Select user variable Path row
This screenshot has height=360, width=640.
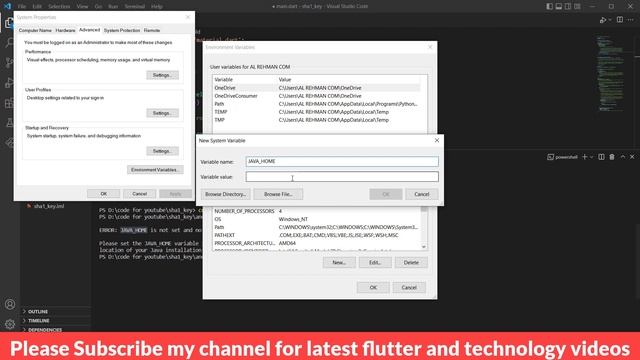pos(316,104)
